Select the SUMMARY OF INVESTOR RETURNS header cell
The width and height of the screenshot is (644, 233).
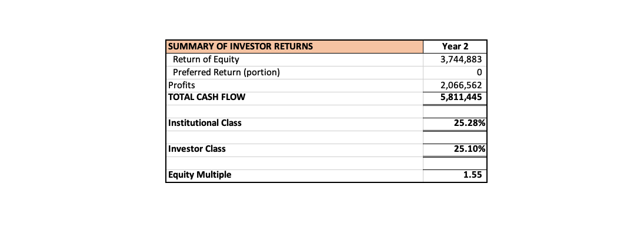(295, 46)
